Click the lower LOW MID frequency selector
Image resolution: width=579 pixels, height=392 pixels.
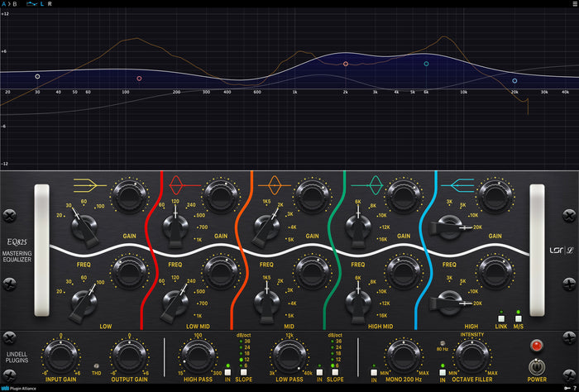tap(175, 304)
